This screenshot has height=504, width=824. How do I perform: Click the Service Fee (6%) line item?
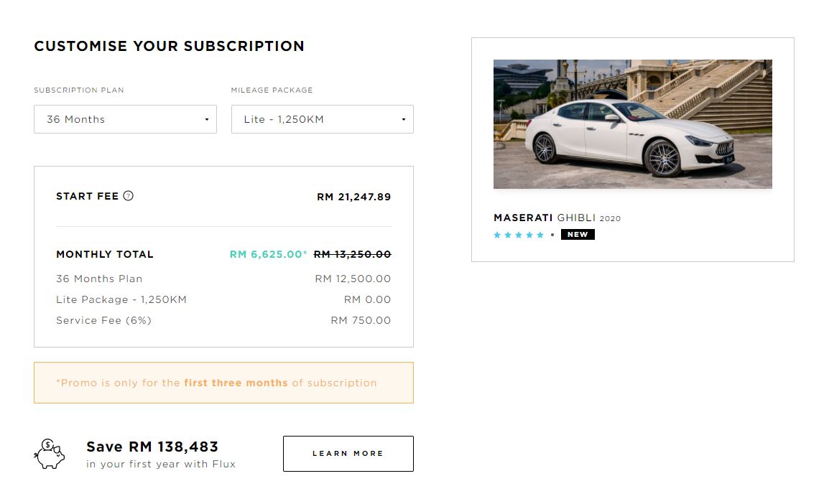click(103, 320)
